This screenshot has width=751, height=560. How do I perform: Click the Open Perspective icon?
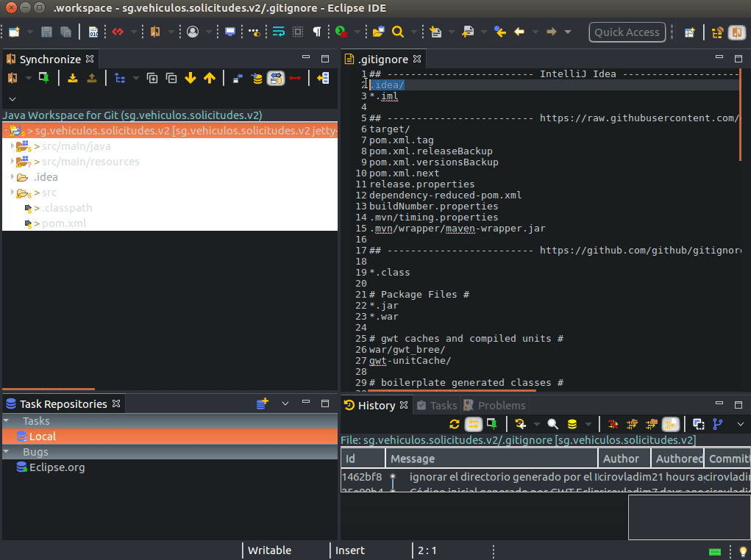[690, 32]
